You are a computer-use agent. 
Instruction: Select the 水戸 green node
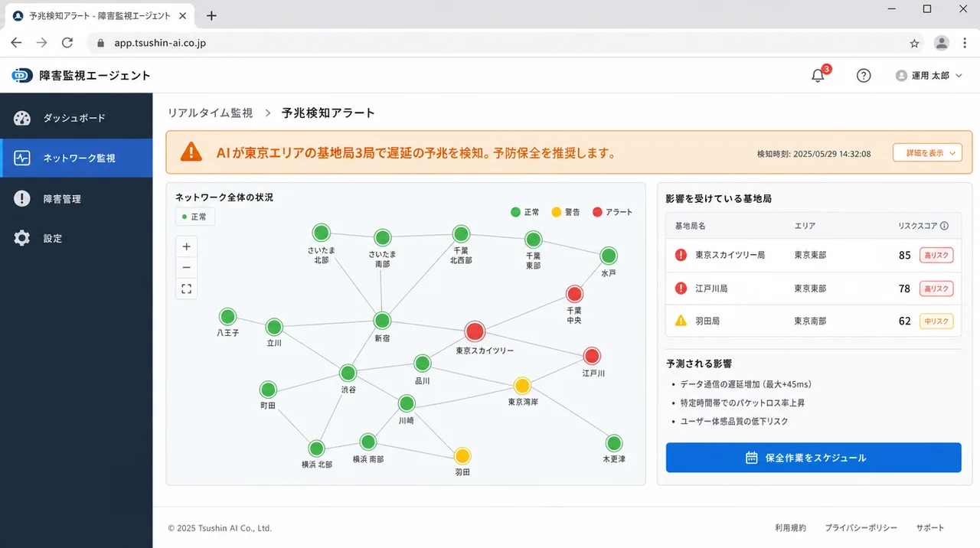click(609, 256)
